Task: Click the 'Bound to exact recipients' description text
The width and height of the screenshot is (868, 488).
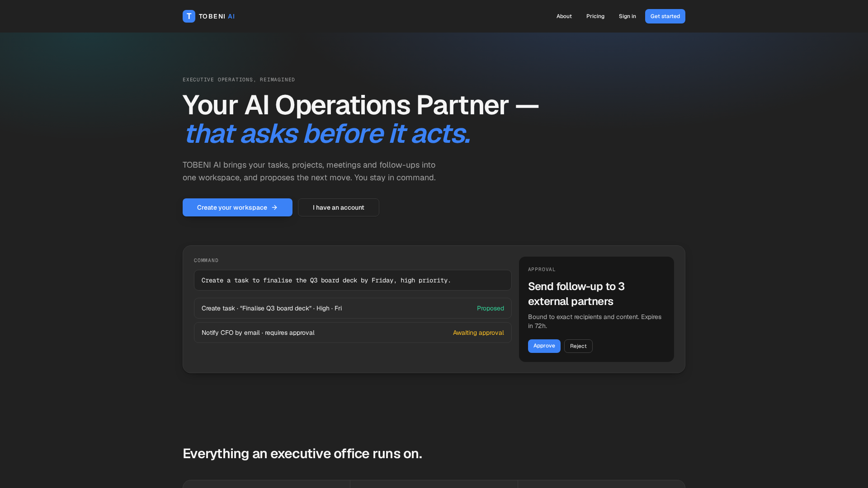Action: (x=594, y=321)
